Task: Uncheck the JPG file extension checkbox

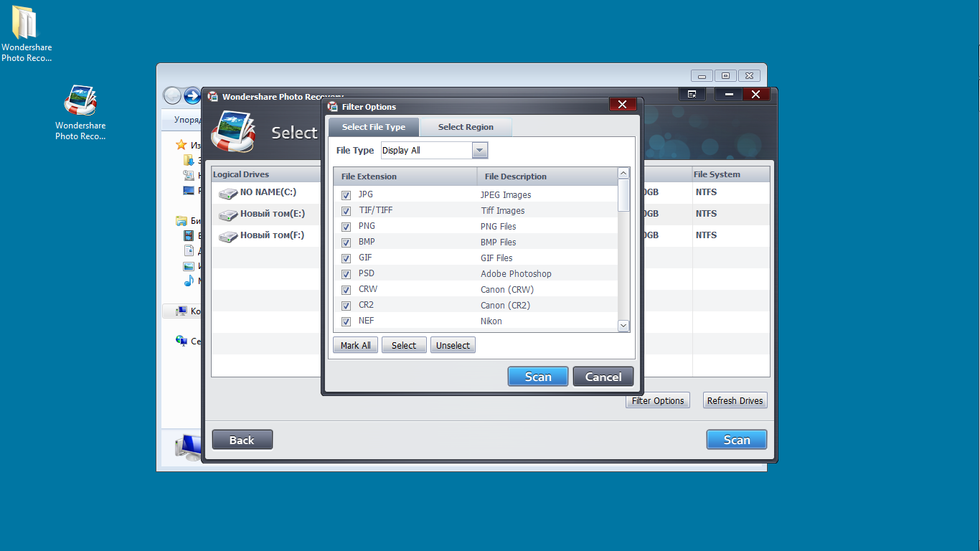Action: (346, 195)
